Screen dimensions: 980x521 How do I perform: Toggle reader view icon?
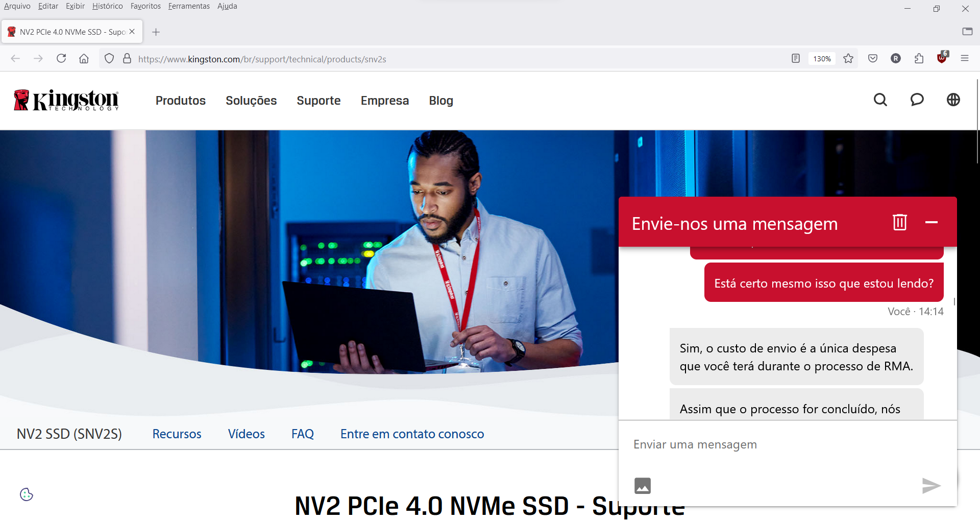point(796,59)
